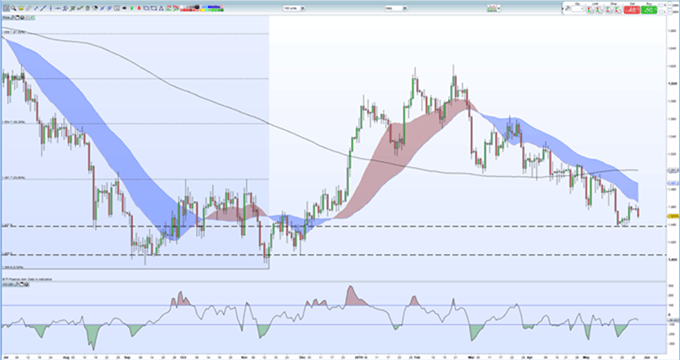Toggle the upper checkbox beside Buy
The width and height of the screenshot is (680, 360).
(x=661, y=5)
